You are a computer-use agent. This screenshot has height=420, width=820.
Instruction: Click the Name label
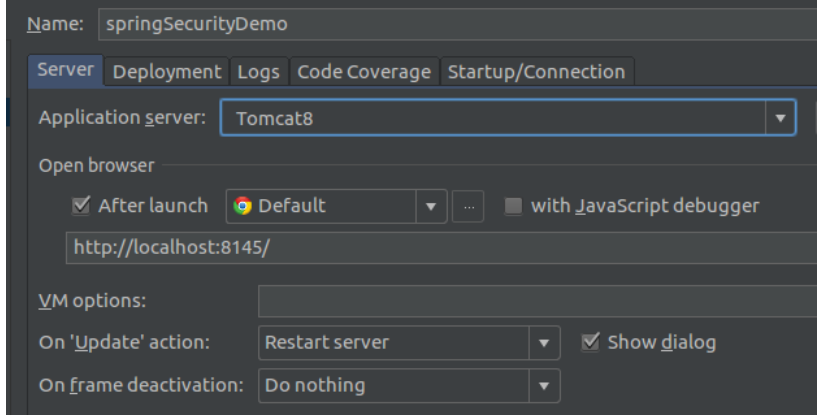coord(55,24)
